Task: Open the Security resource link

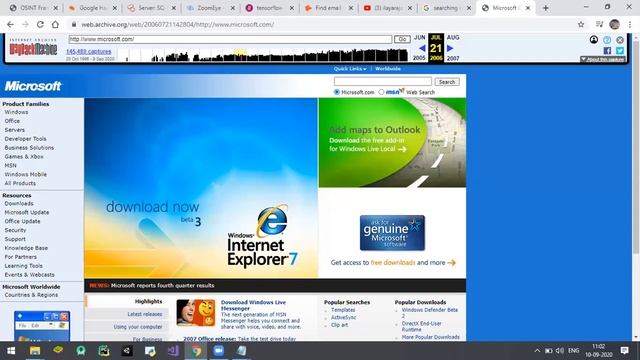Action: 15,230
